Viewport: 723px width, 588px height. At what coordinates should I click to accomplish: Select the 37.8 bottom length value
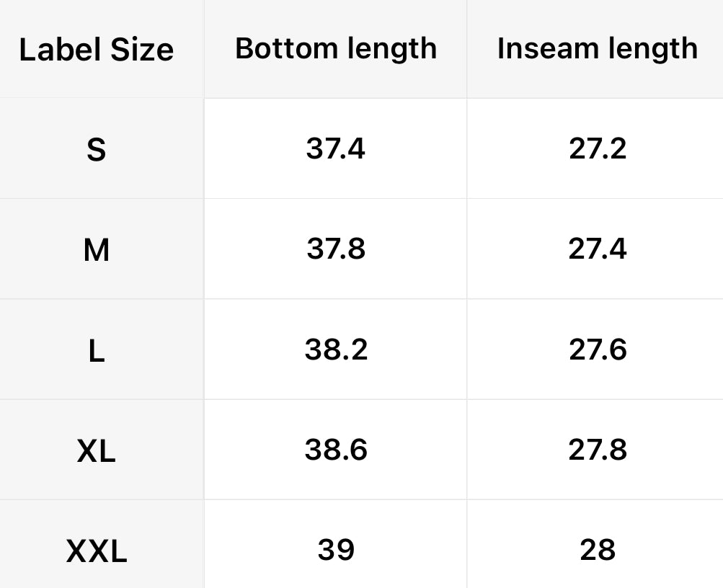(x=336, y=249)
